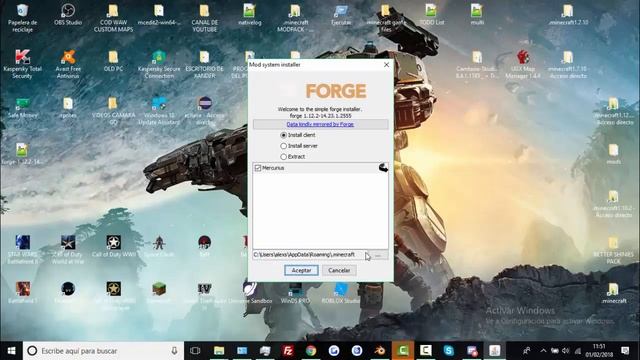
Task: Open the Windows Start menu
Action: pos(11,351)
